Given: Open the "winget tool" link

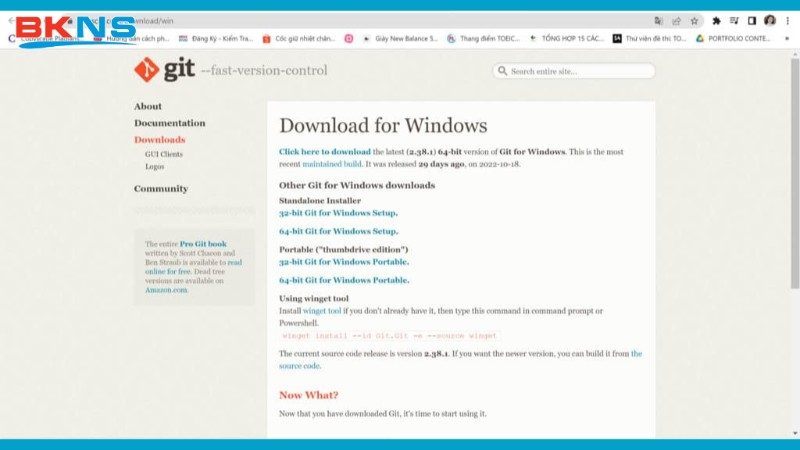Looking at the screenshot, I should point(322,311).
